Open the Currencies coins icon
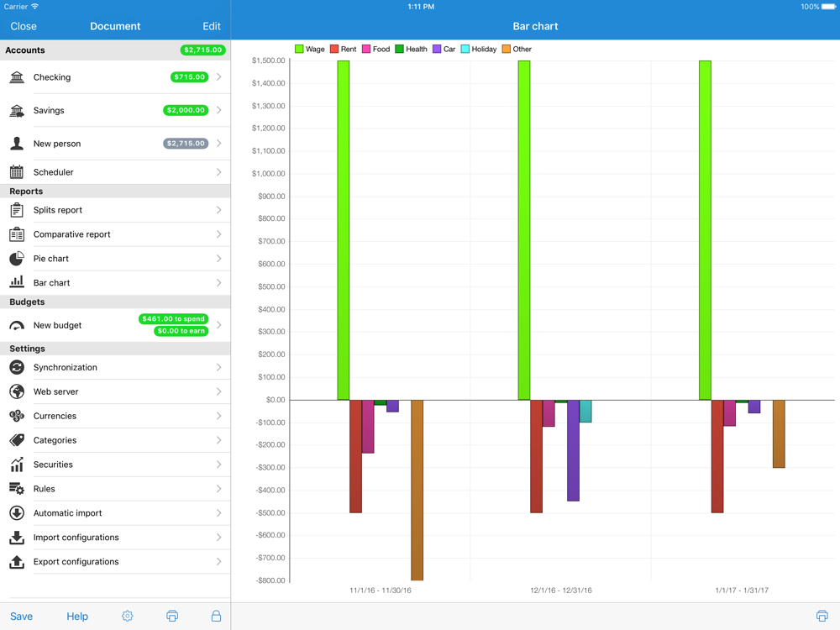840x630 pixels. [17, 416]
